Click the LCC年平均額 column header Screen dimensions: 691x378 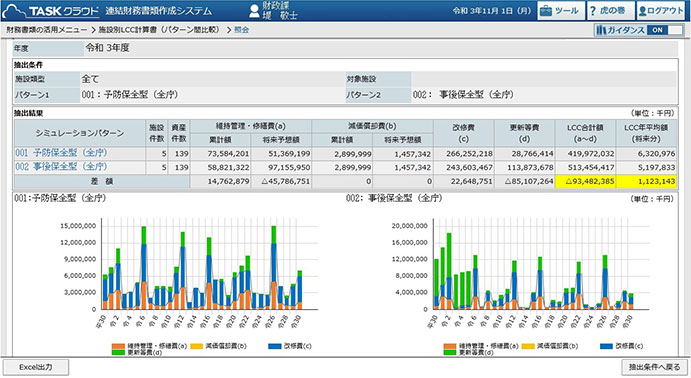(x=646, y=133)
